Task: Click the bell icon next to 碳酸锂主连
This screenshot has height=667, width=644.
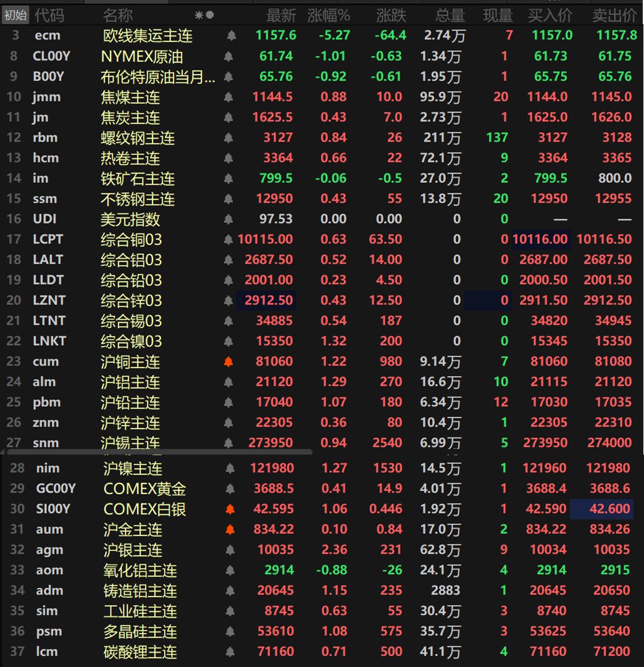Action: click(x=230, y=652)
